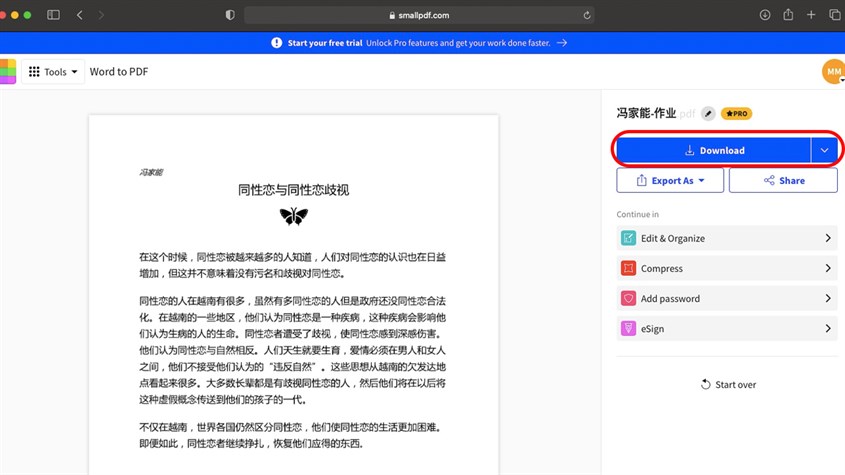Click the red Compress icon
This screenshot has height=475, width=845.
pyautogui.click(x=628, y=269)
